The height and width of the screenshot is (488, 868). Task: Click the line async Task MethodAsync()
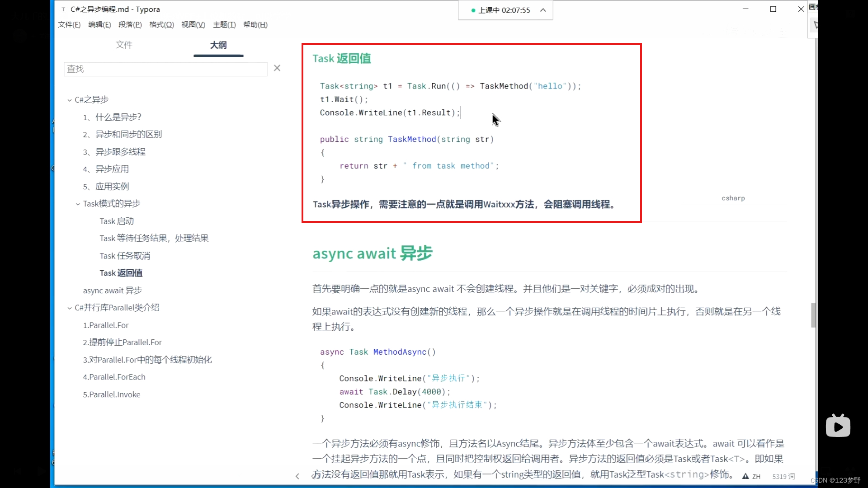[378, 352]
